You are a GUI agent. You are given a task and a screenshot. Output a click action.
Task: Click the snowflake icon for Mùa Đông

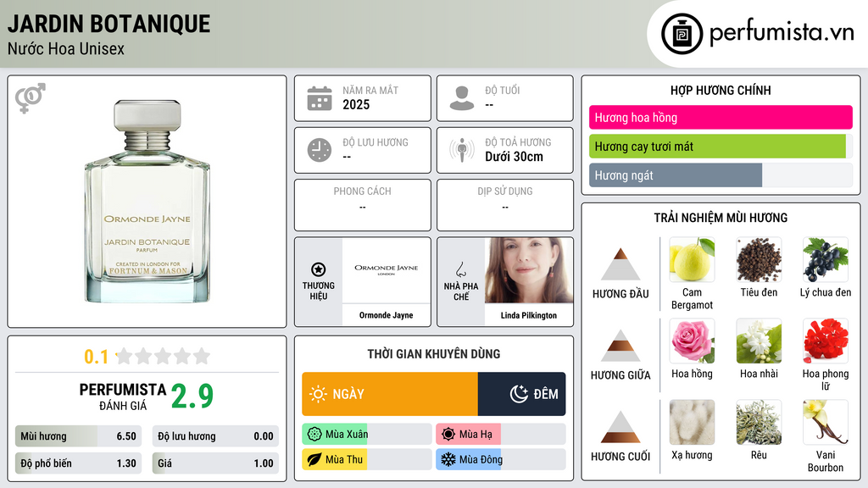pyautogui.click(x=448, y=459)
